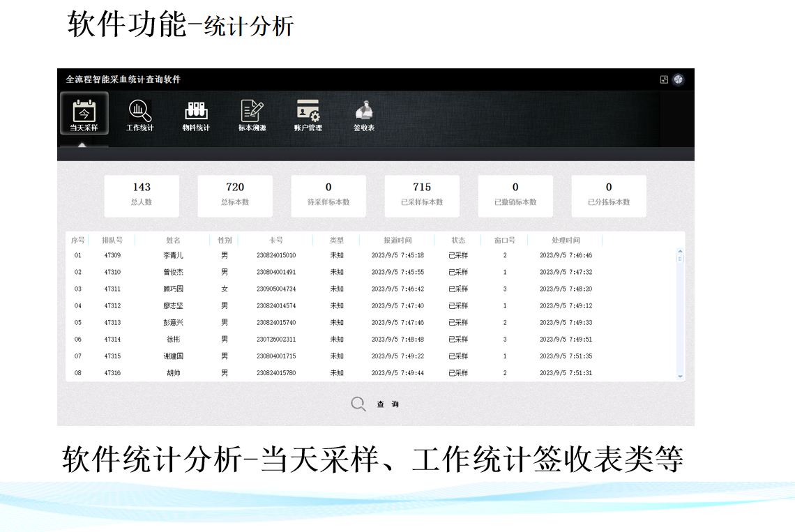Screen dimensions: 795x532
Task: Click the 总标本数 720 card
Action: tap(235, 195)
